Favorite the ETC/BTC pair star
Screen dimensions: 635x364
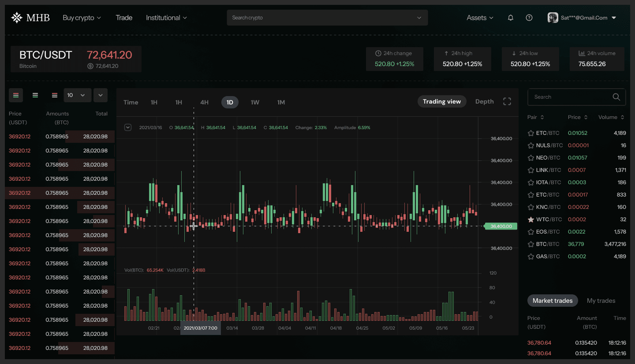[x=531, y=133]
